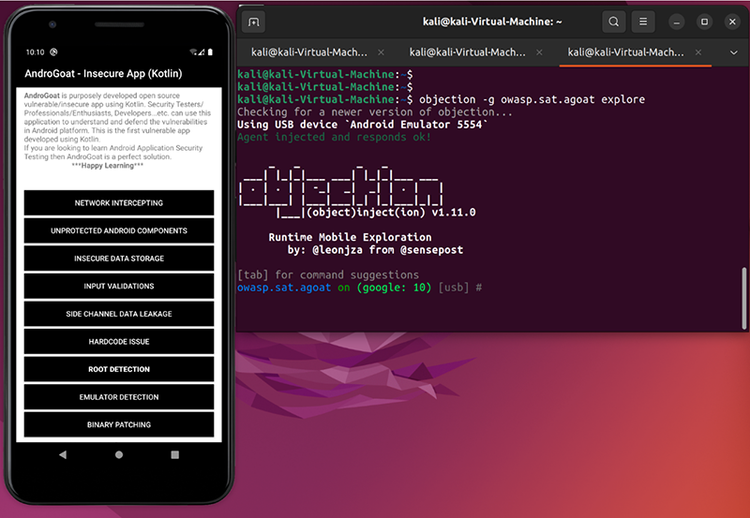
Task: Tap the Android home circle button
Action: [119, 455]
